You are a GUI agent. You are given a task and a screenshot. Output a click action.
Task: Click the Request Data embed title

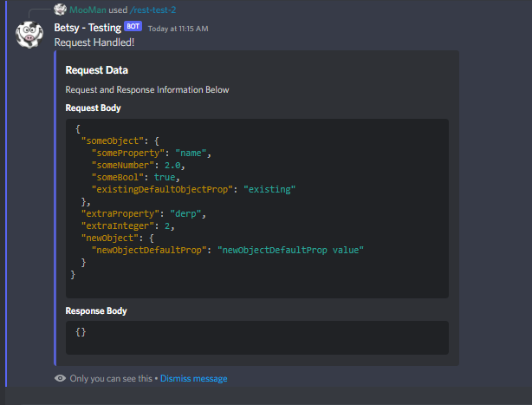coord(97,70)
